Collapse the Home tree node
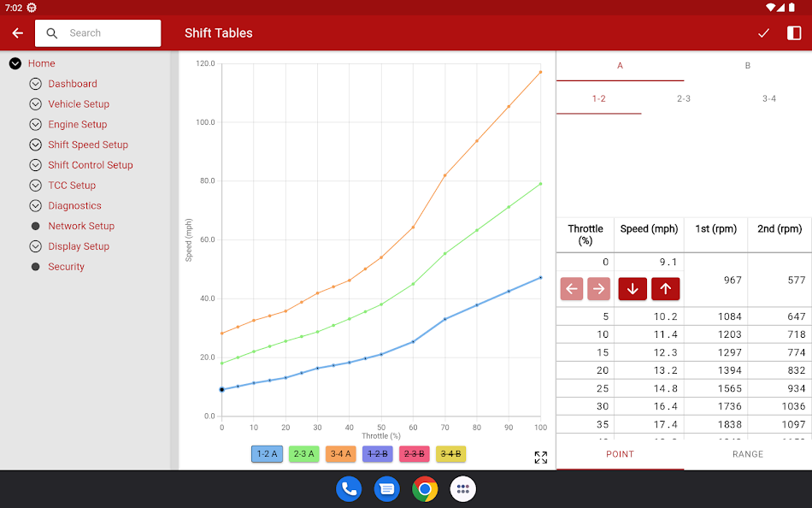812x508 pixels. 15,63
